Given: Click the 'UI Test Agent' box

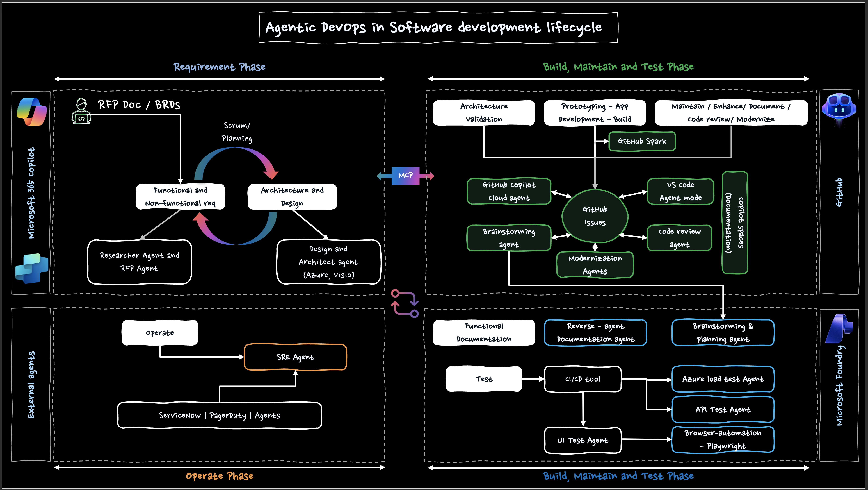Looking at the screenshot, I should [x=583, y=440].
